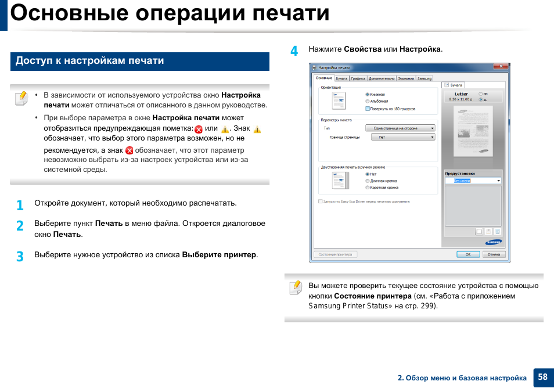Click the Letter paper preview thumbnail

coord(472,129)
